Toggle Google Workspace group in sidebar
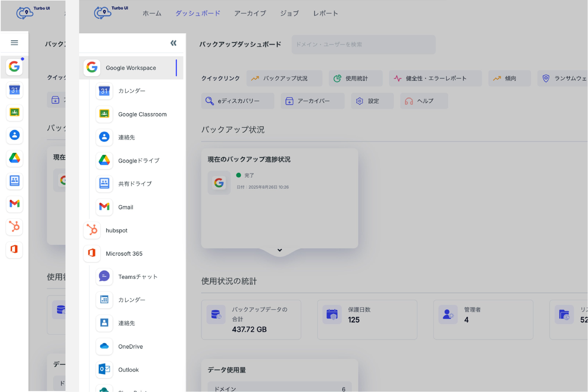 131,68
